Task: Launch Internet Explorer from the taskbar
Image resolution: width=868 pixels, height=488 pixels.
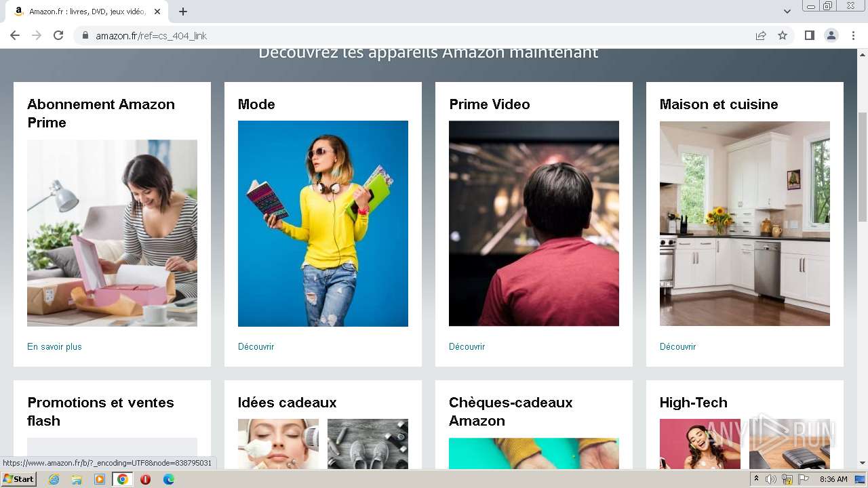Action: (x=54, y=479)
